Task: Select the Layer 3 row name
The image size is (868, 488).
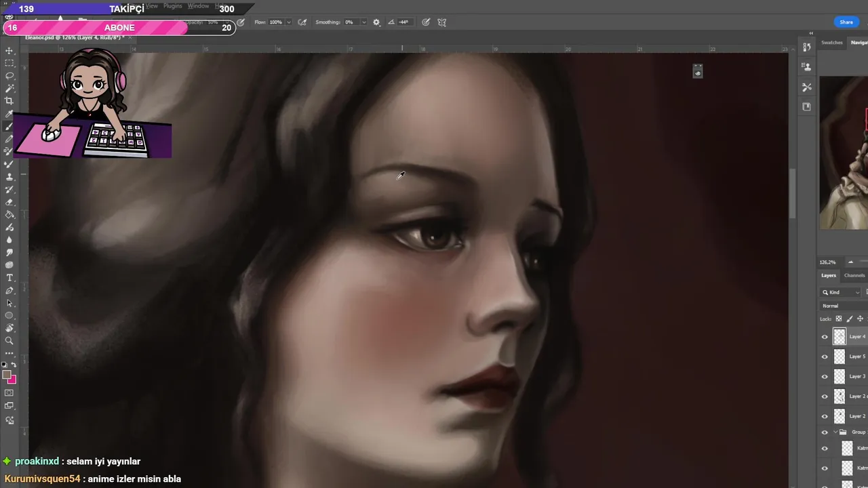Action: 857,376
